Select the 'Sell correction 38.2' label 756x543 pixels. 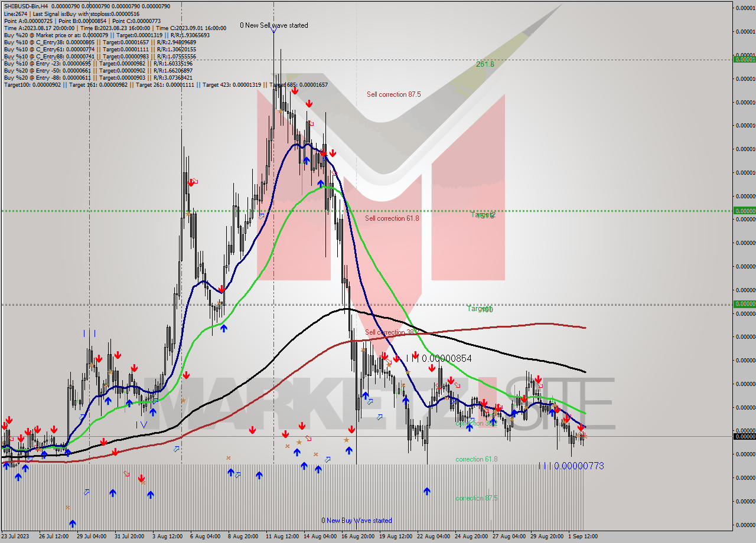(392, 332)
